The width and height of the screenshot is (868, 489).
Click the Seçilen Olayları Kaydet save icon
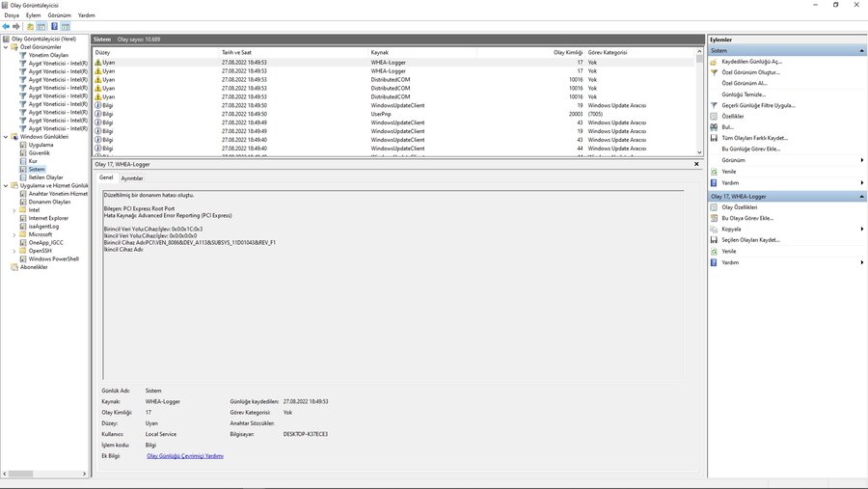(714, 240)
